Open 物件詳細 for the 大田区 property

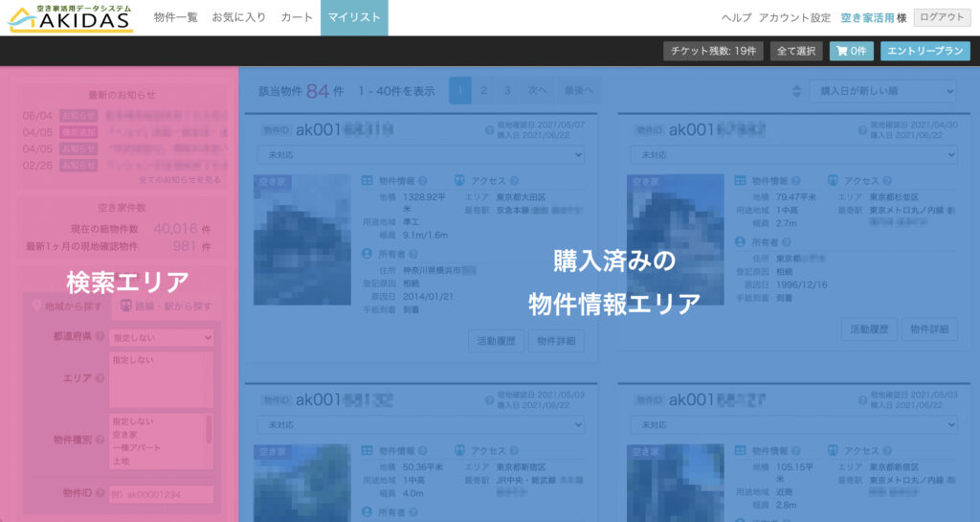coord(556,341)
